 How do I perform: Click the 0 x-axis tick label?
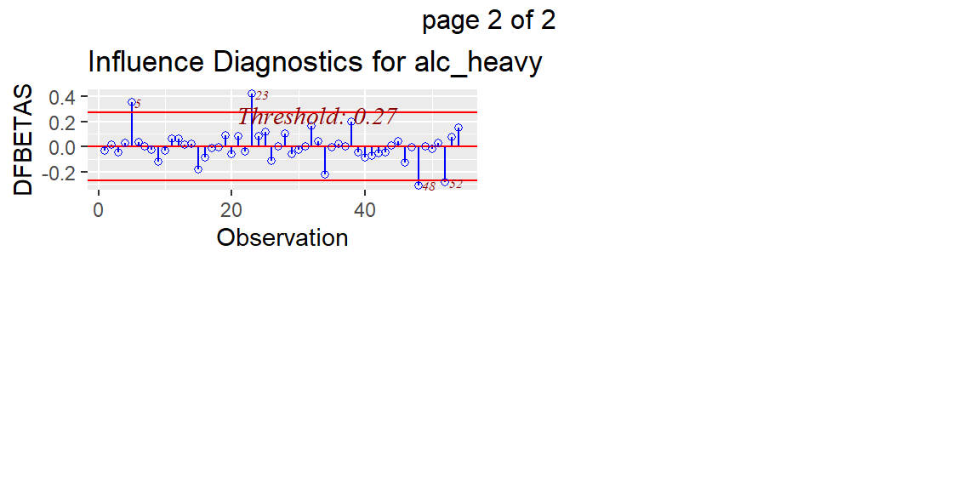98,209
